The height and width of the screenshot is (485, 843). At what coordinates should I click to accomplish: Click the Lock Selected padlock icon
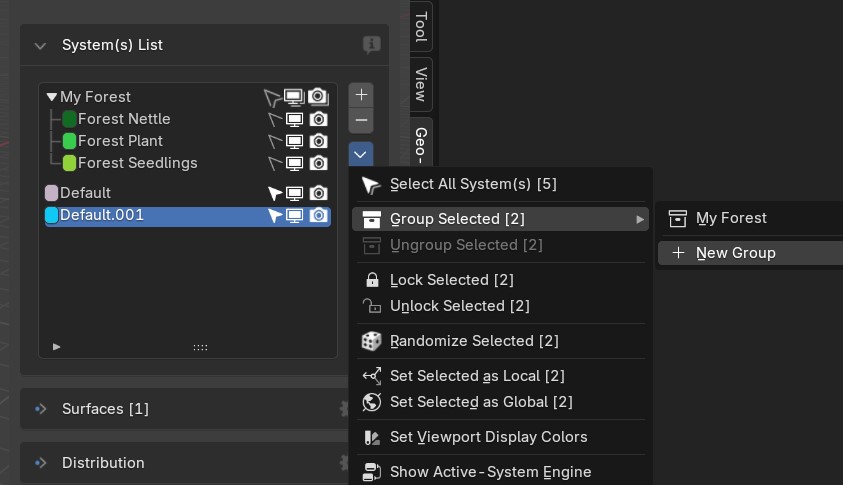coord(372,280)
